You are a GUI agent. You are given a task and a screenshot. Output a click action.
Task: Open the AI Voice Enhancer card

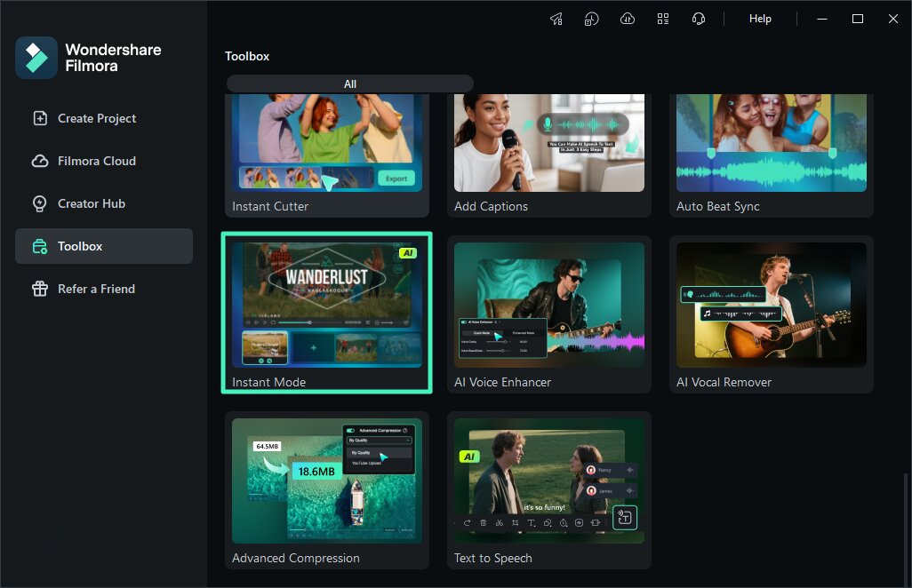tap(549, 314)
